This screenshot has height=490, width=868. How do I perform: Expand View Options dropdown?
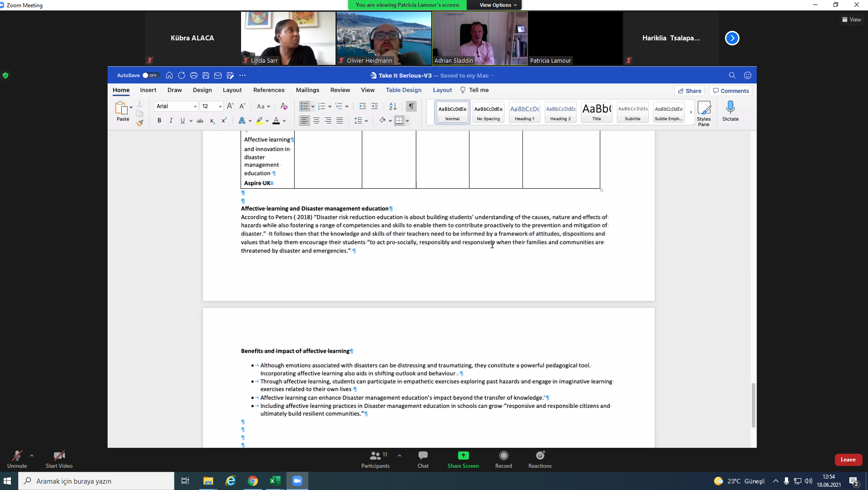click(x=498, y=5)
